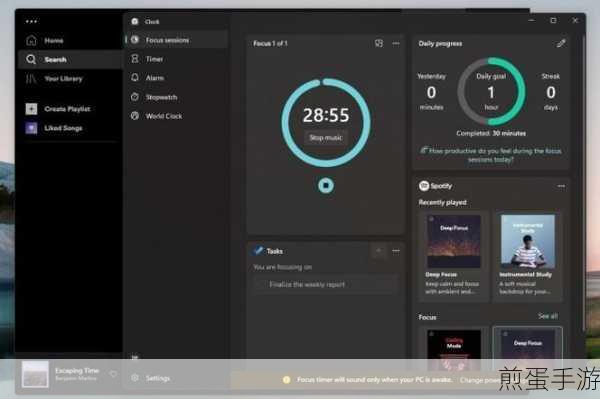Click the Escaping Time song title
Viewport: 600px width, 399px height.
pyautogui.click(x=77, y=370)
